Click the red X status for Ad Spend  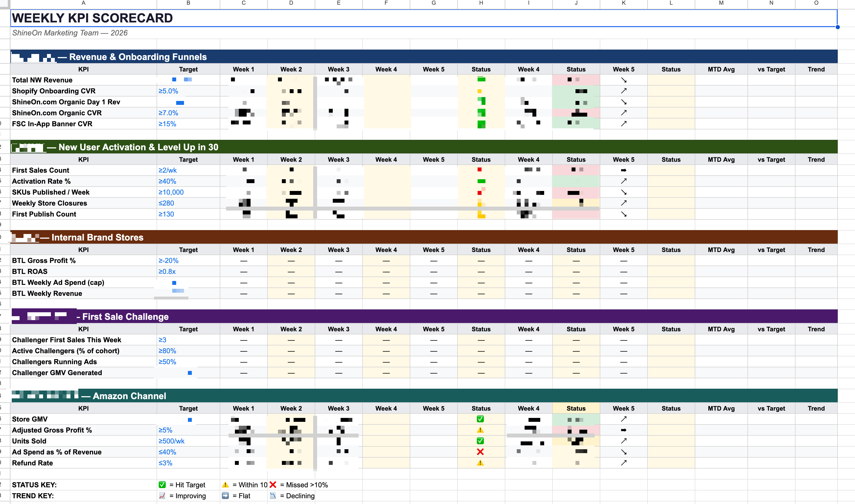tap(480, 452)
